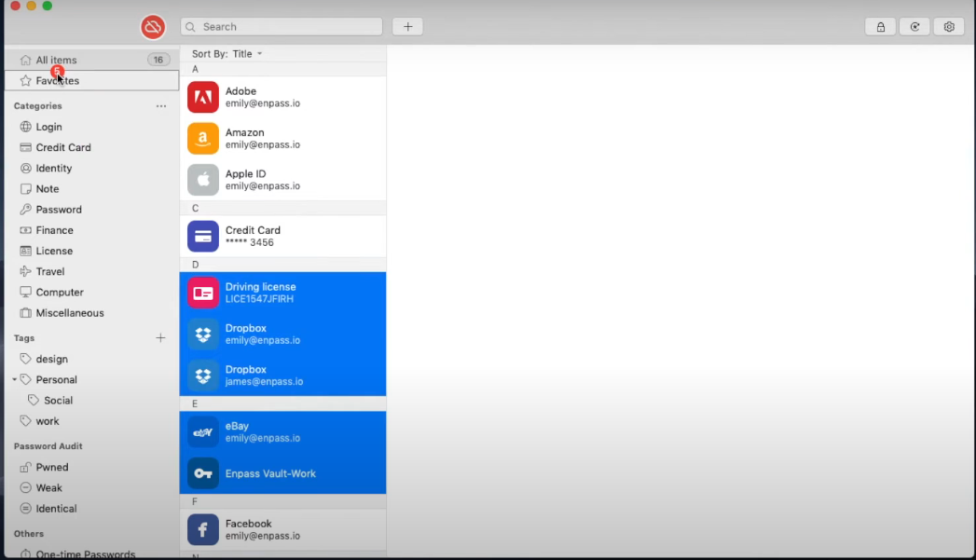976x560 pixels.
Task: Lock the vault with the padlock icon
Action: point(880,27)
